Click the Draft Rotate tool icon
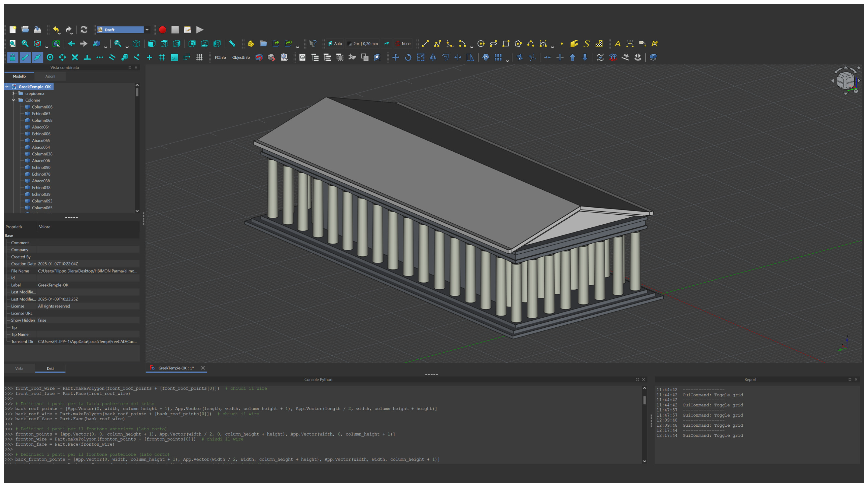868x489 pixels. tap(408, 57)
